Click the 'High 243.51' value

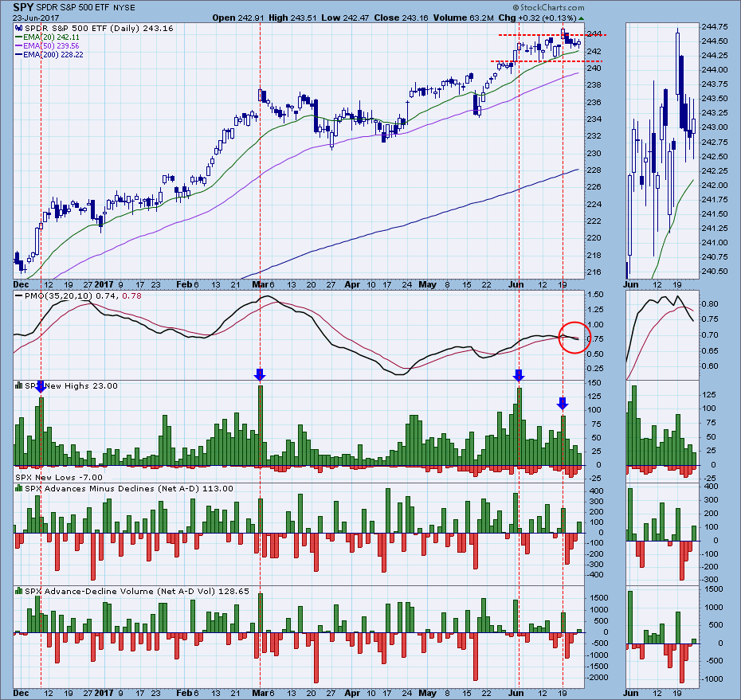[x=292, y=18]
